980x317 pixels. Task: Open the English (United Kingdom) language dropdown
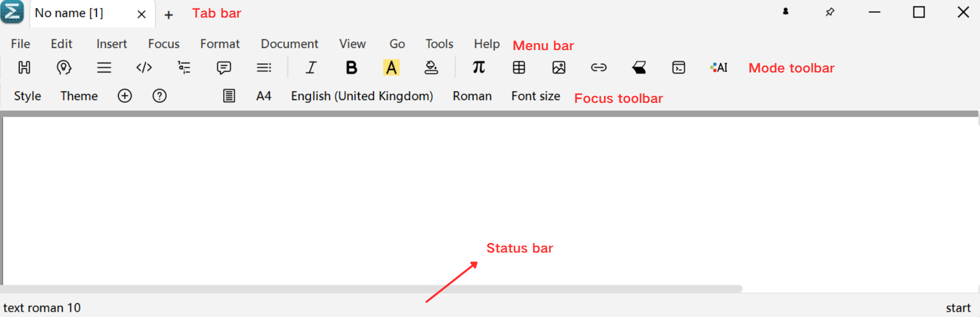pos(362,96)
